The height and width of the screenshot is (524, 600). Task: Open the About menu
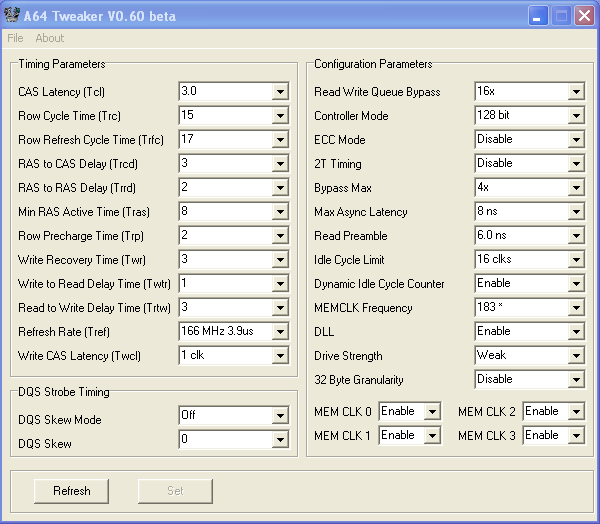point(49,38)
